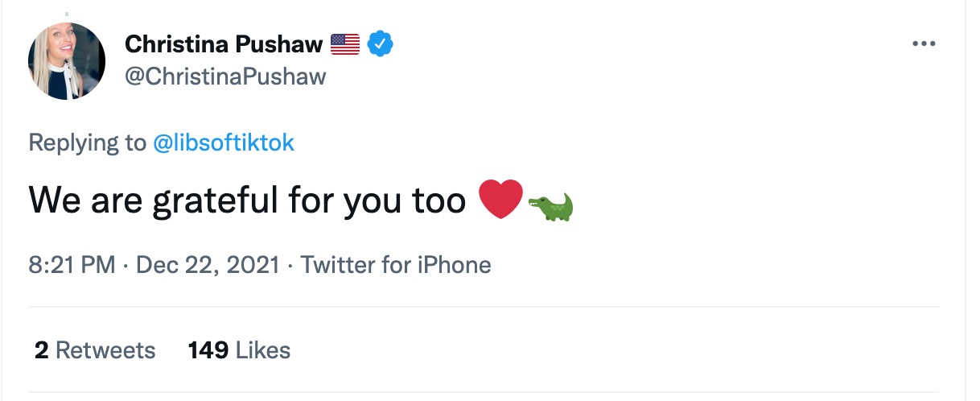Visit the @libsoftiktok mention link
Viewport: 980px width, 401px height.
coord(224,143)
